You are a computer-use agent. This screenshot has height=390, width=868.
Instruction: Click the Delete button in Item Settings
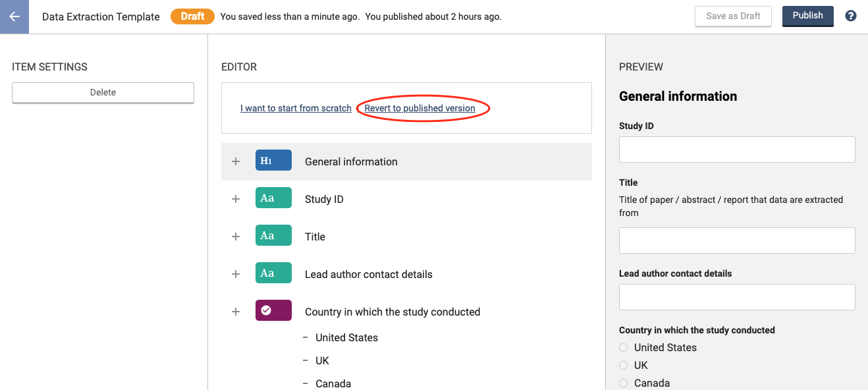[103, 93]
